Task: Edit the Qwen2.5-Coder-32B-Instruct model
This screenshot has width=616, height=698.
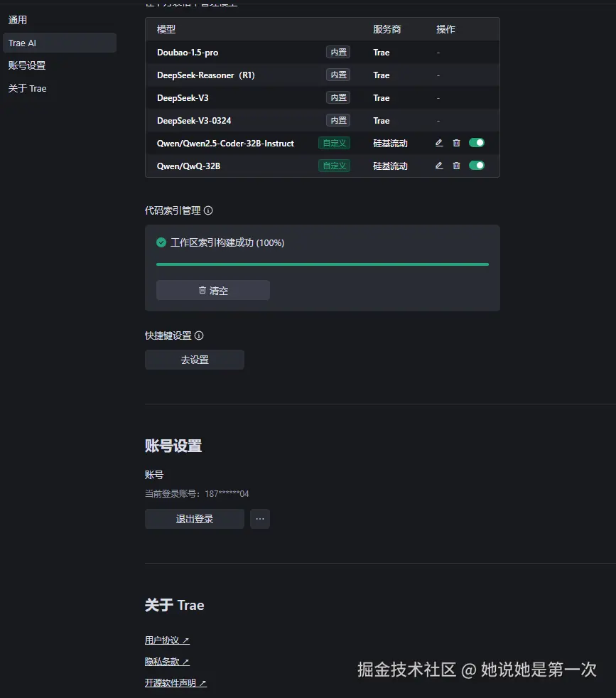Action: (x=439, y=143)
